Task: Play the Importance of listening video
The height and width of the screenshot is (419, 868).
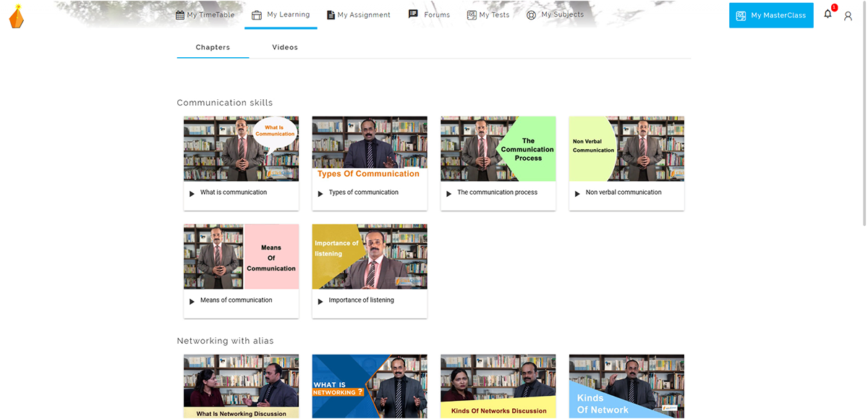Action: [x=320, y=302]
